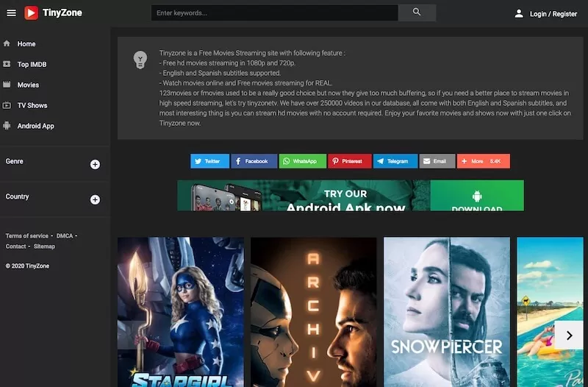
Task: Click the Country label
Action: pyautogui.click(x=17, y=196)
